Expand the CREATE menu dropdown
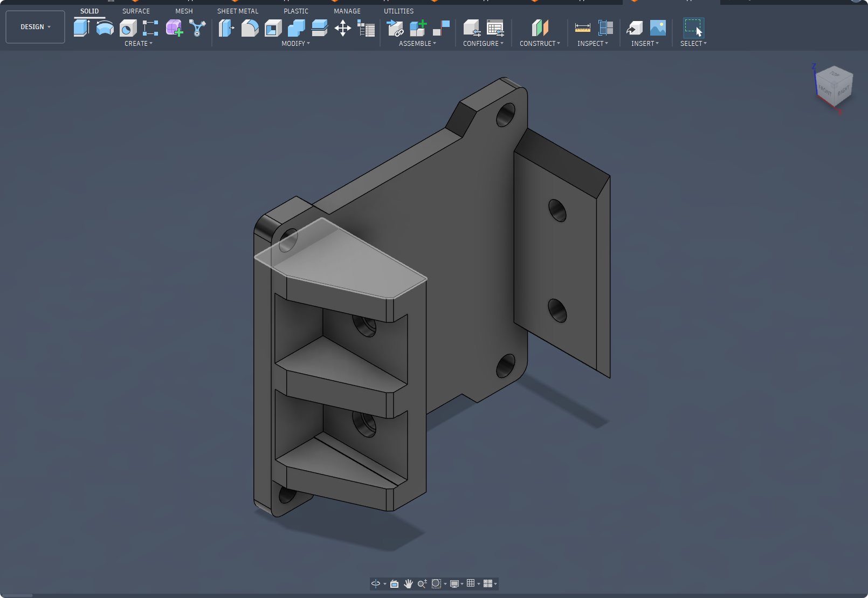 click(x=139, y=44)
